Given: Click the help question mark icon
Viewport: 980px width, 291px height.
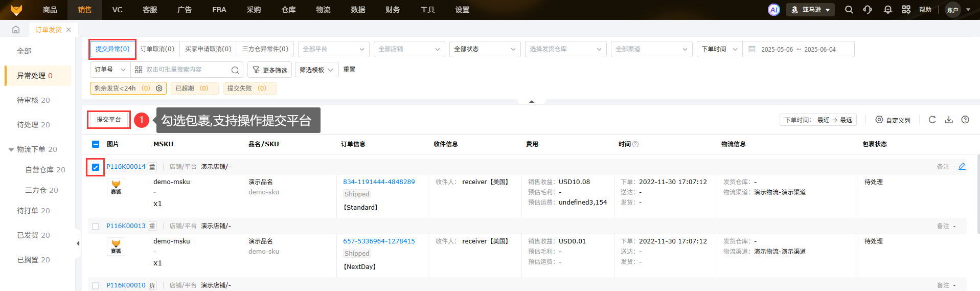Looking at the screenshot, I should tap(965, 120).
